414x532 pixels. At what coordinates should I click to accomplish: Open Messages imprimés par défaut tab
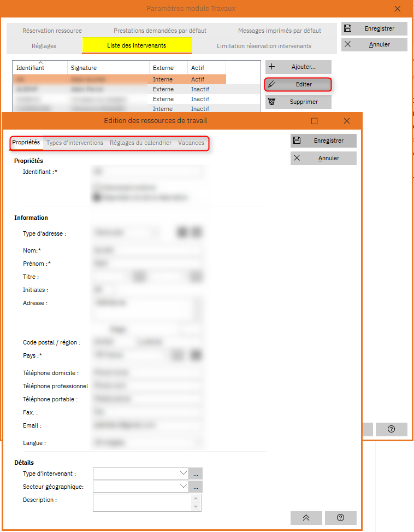click(280, 31)
